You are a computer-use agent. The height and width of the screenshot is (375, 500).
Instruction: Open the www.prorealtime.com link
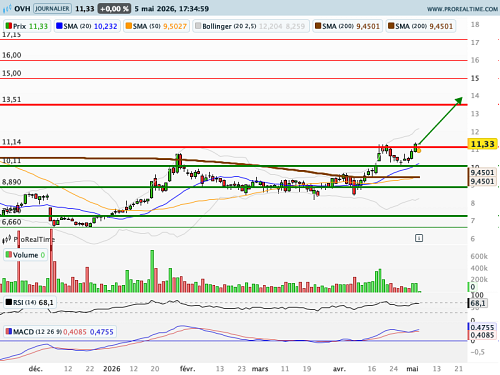click(463, 9)
